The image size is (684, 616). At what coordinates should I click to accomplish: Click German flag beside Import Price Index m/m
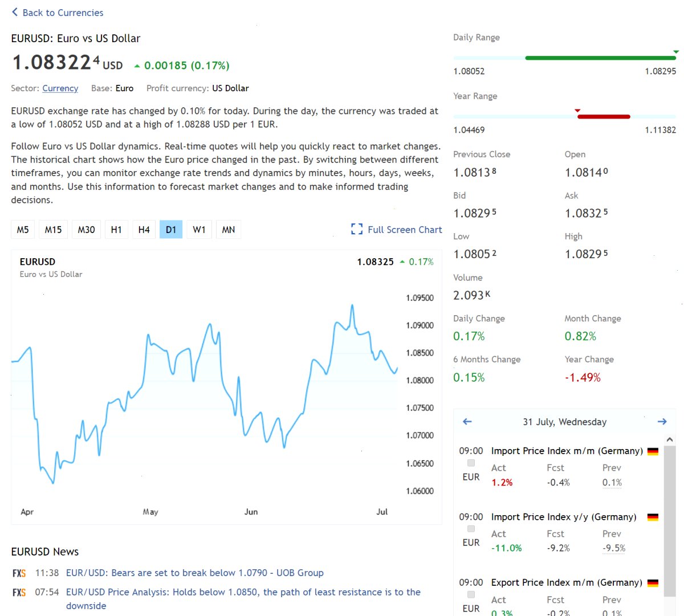click(653, 451)
